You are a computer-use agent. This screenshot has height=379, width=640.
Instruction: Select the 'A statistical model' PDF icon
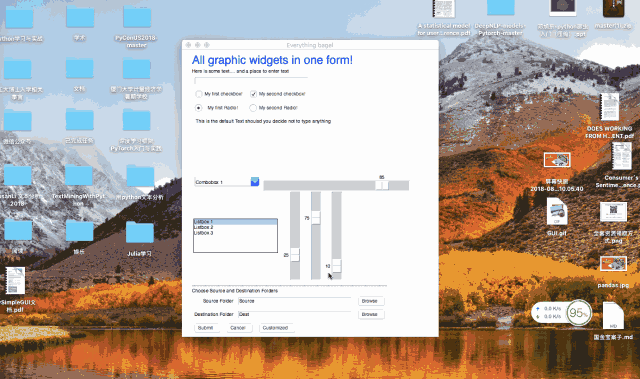click(444, 9)
